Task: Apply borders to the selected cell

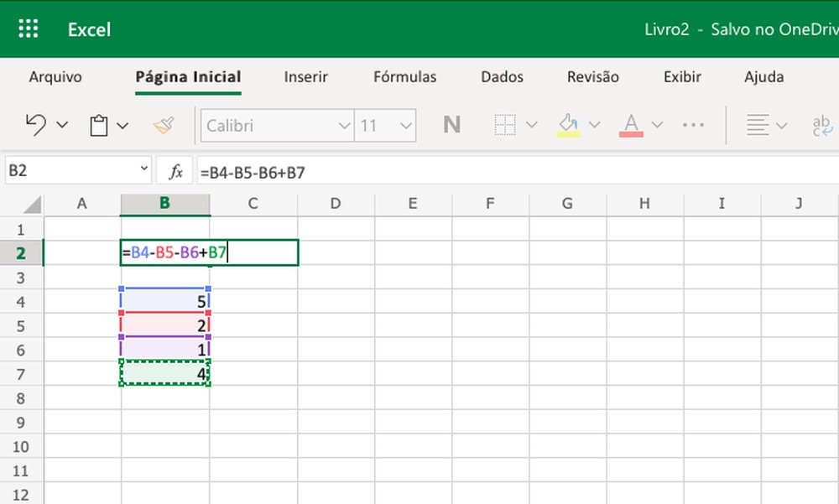Action: point(508,123)
